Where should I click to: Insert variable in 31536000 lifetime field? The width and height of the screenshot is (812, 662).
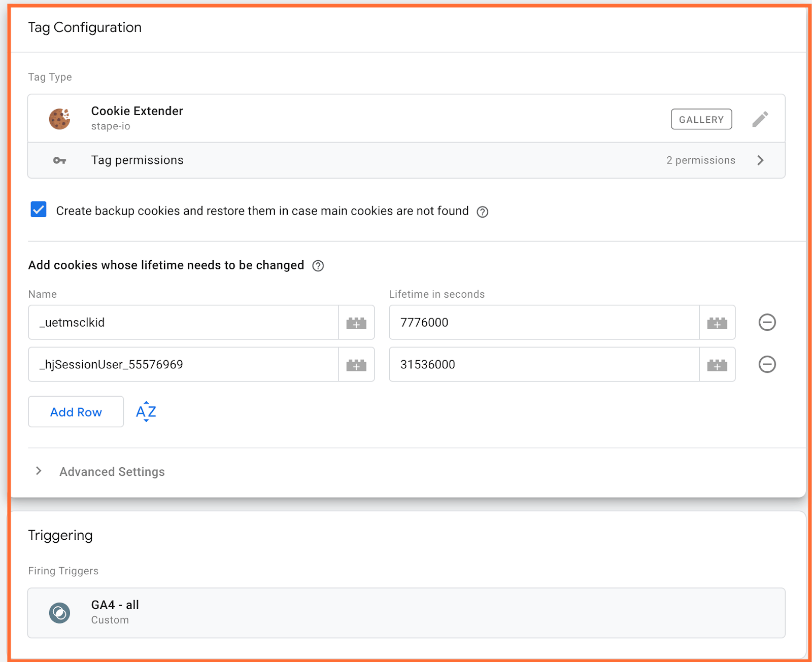717,365
